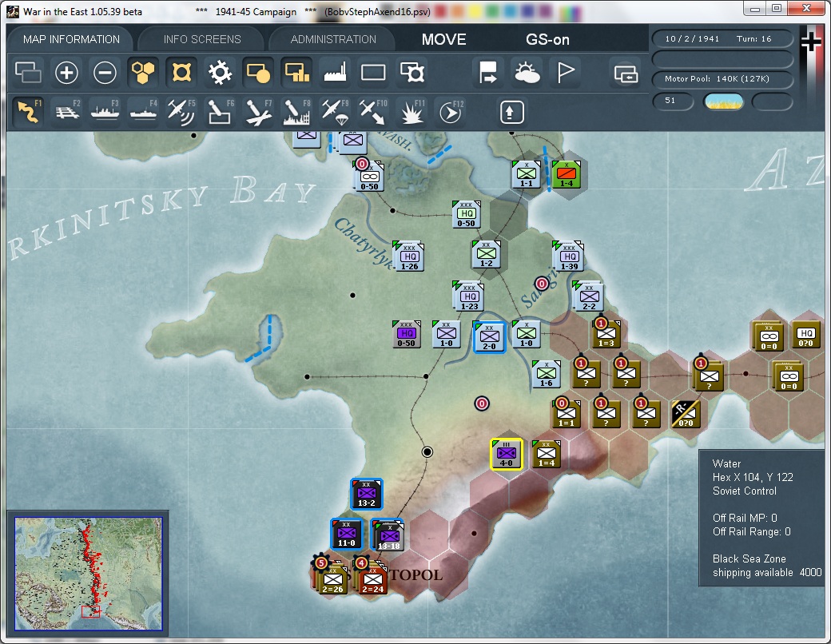
Task: Toggle hex grid display button
Action: (143, 73)
